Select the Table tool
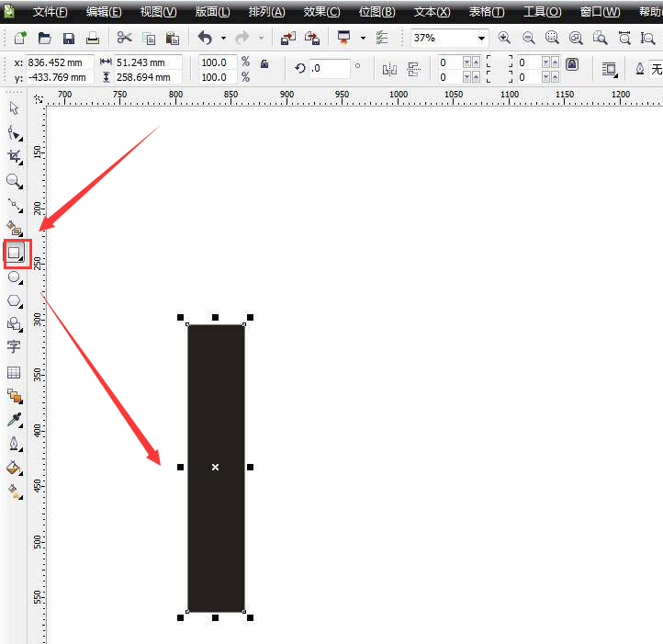This screenshot has height=644, width=663. pos(14,372)
